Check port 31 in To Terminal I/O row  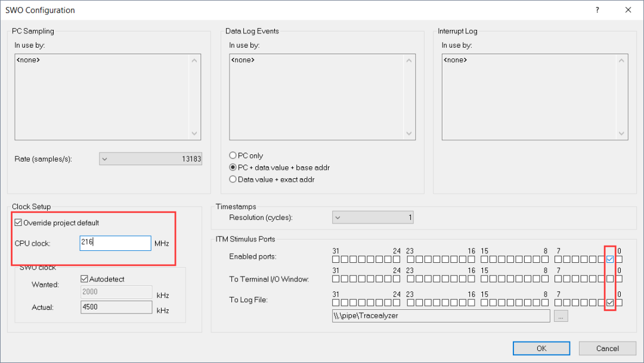click(x=336, y=279)
